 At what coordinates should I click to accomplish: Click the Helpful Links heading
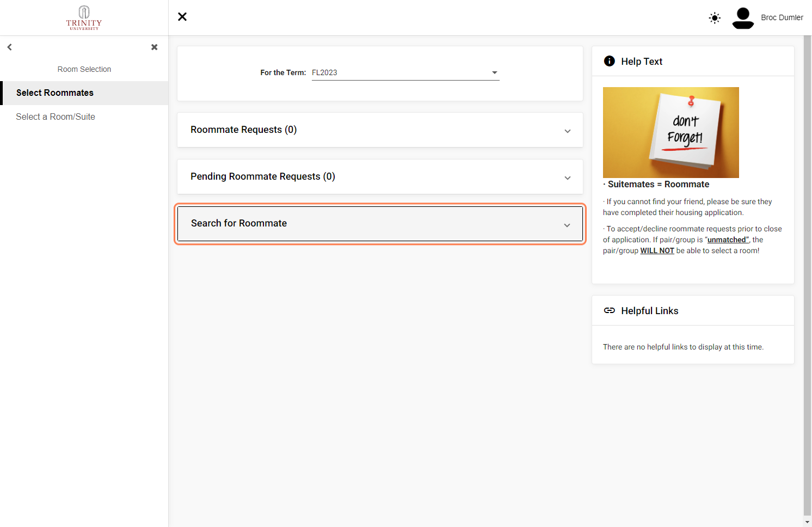pos(650,311)
